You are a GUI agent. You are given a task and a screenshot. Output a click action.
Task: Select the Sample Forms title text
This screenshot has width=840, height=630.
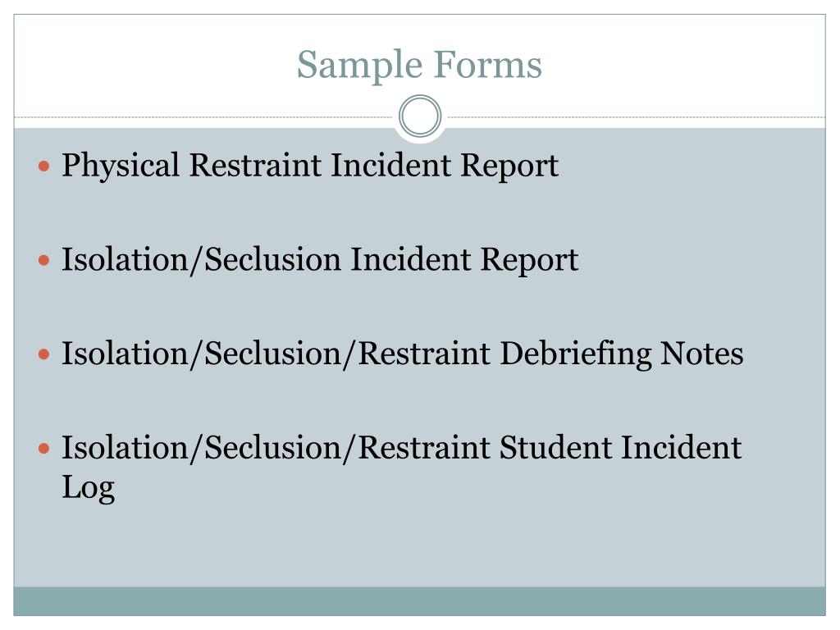(419, 65)
